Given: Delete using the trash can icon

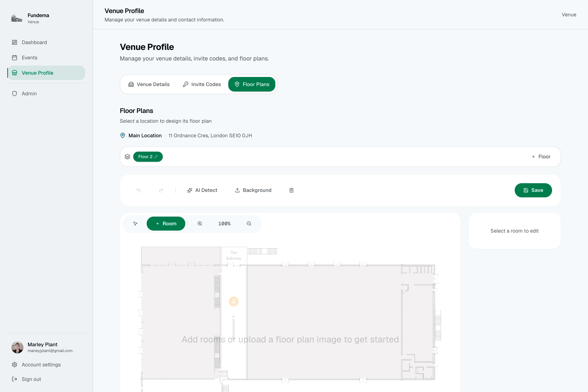Looking at the screenshot, I should [291, 190].
